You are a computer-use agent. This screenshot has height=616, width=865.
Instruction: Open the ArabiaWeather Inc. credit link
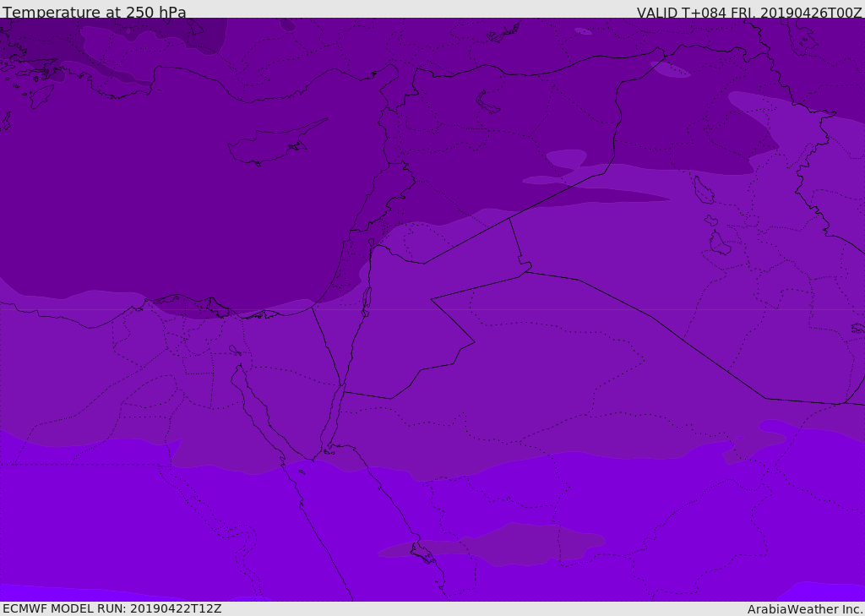(x=805, y=609)
